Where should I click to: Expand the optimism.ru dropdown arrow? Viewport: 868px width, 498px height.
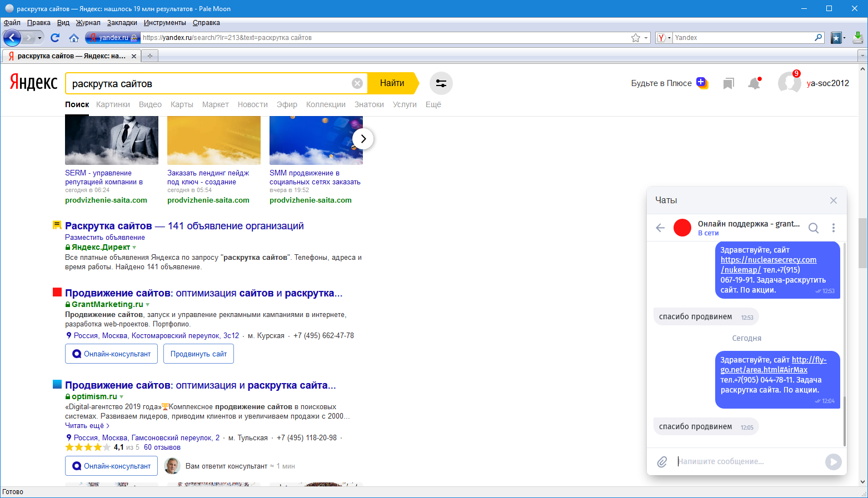(x=122, y=397)
